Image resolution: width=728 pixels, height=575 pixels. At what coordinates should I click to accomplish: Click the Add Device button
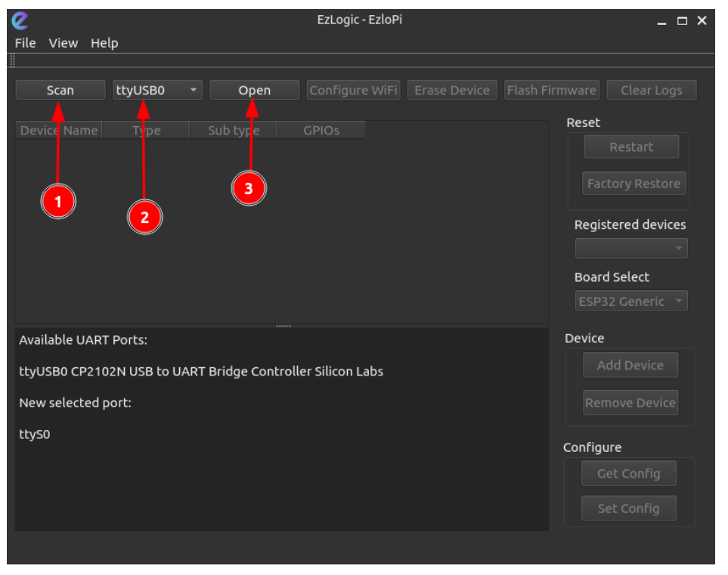pos(630,365)
